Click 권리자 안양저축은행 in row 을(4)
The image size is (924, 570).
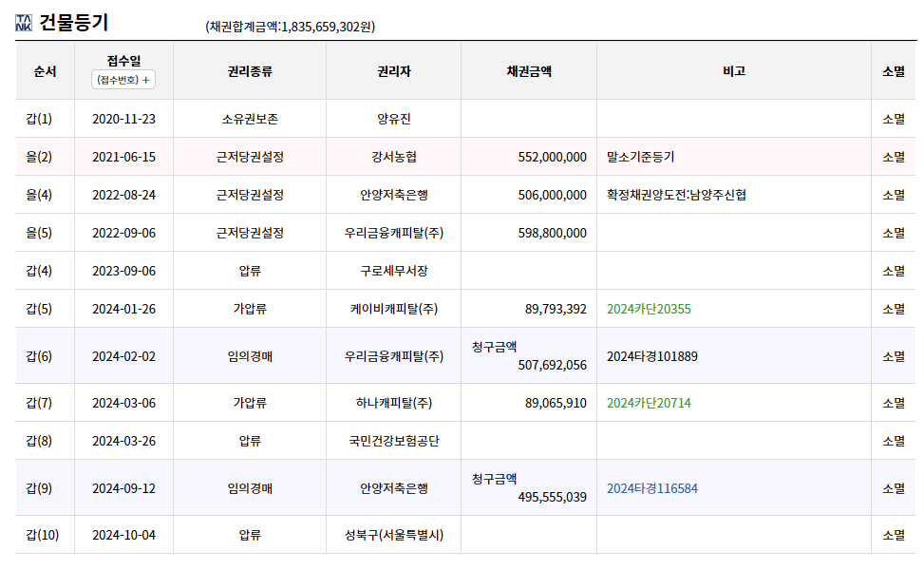coord(394,195)
